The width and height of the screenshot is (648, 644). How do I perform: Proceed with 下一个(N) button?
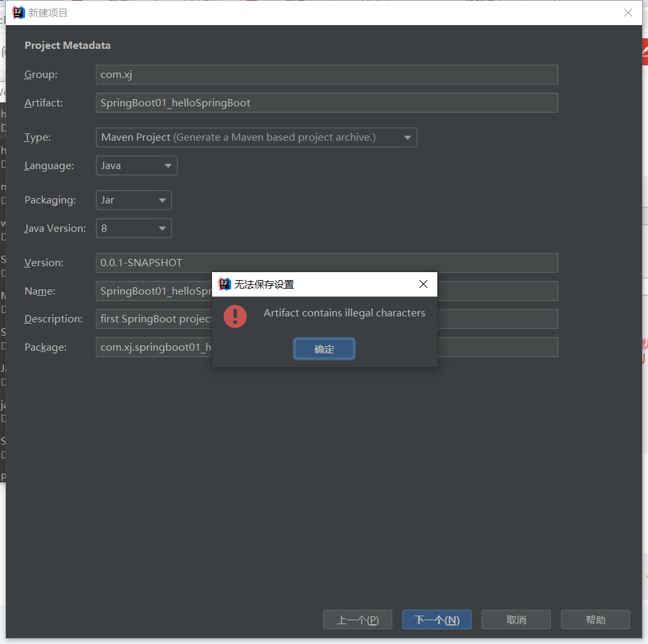pos(437,620)
